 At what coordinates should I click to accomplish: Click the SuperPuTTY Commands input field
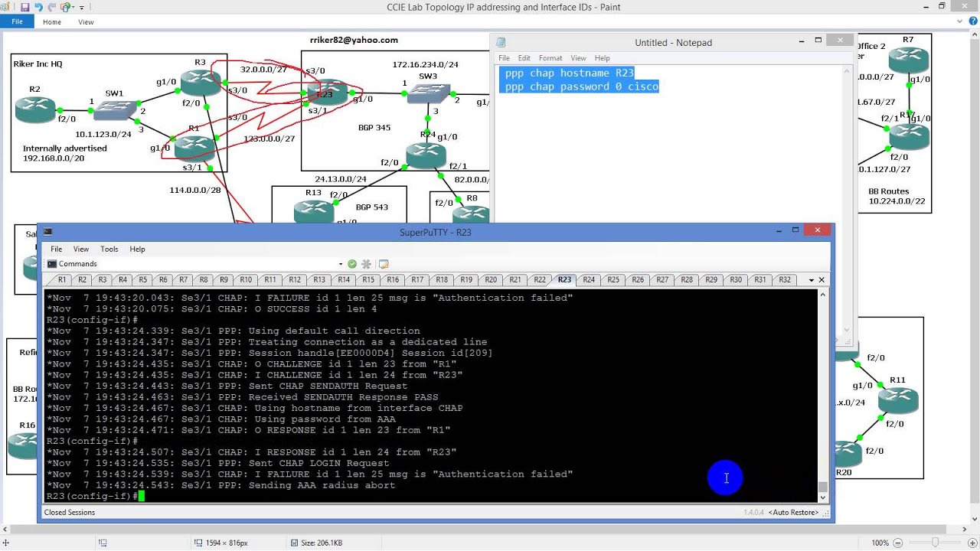(x=199, y=264)
